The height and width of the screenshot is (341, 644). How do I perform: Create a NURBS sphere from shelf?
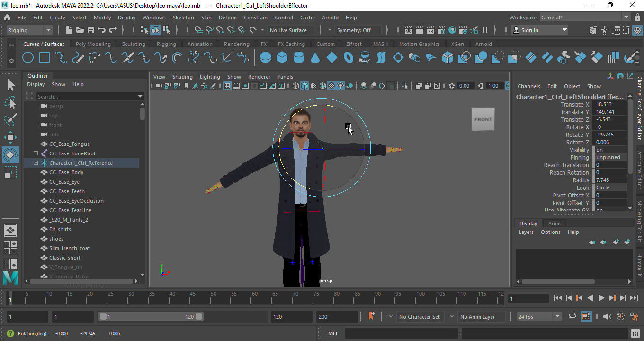pos(266,58)
